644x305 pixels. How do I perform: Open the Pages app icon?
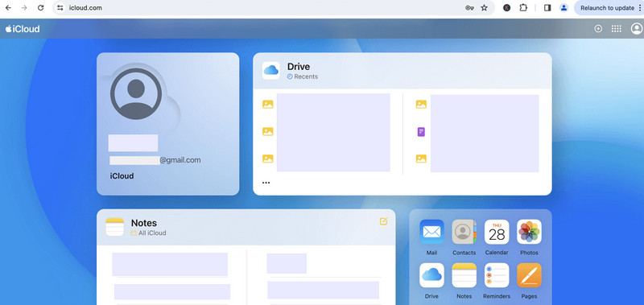coord(529,275)
